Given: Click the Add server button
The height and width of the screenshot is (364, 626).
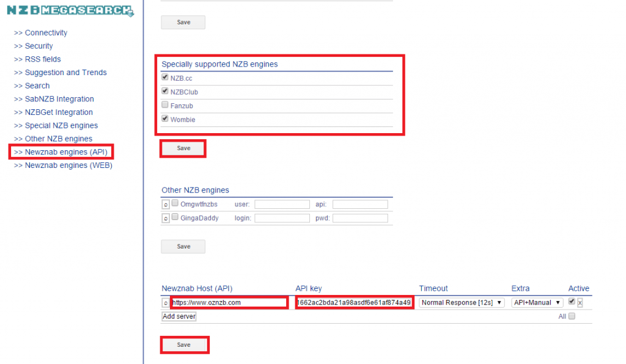Looking at the screenshot, I should point(178,316).
